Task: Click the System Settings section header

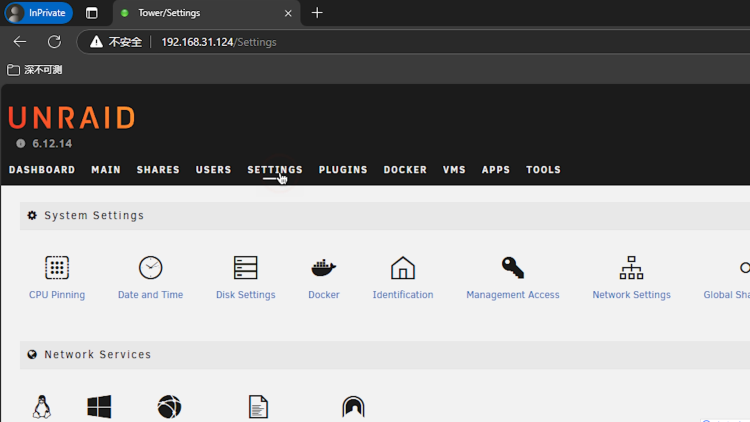Action: (x=385, y=216)
